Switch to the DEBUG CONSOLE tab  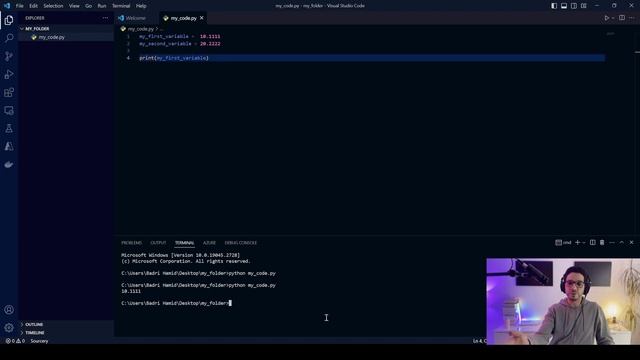(240, 243)
